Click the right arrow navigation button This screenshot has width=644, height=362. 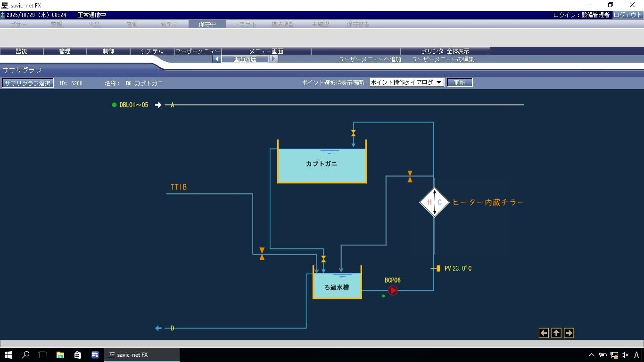(569, 333)
